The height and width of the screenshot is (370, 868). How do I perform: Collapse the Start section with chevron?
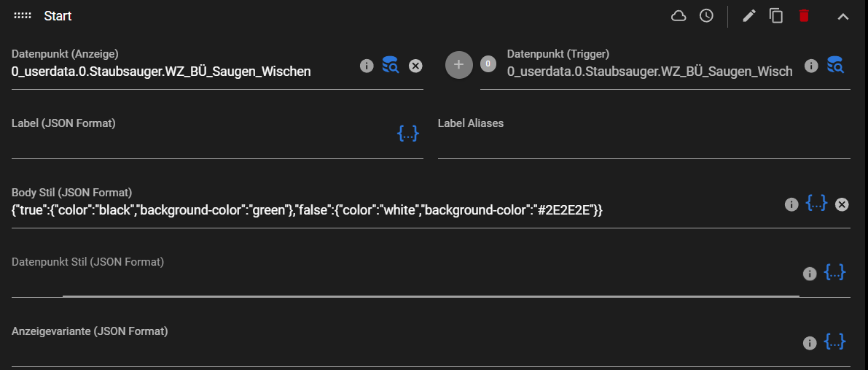(x=843, y=16)
